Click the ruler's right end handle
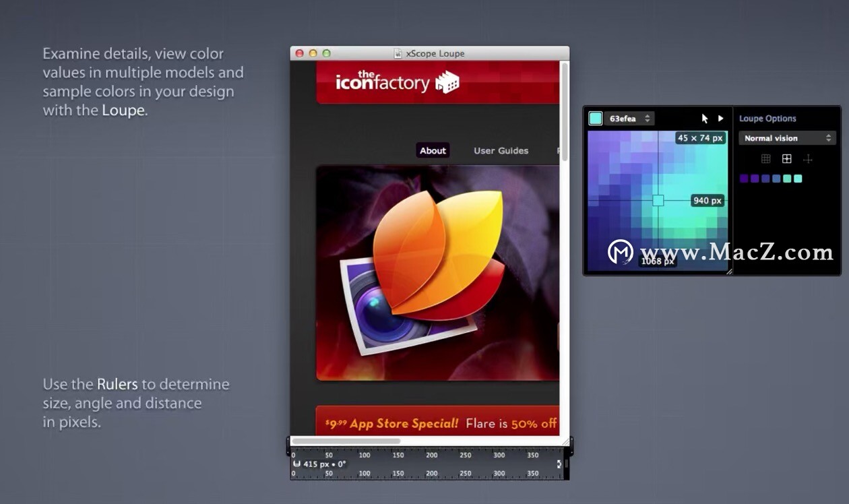 [571, 445]
